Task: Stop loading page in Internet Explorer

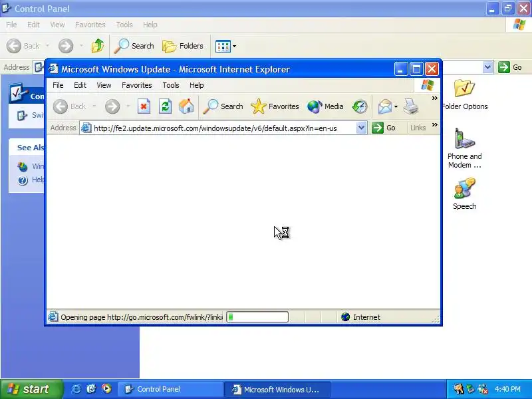Action: 144,106
